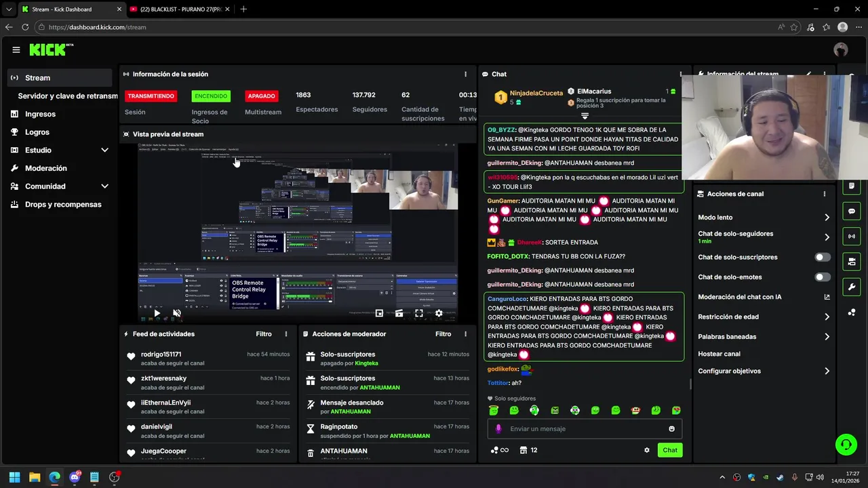This screenshot has width=868, height=488.
Task: Select Stream in the sidebar
Action: 60,78
